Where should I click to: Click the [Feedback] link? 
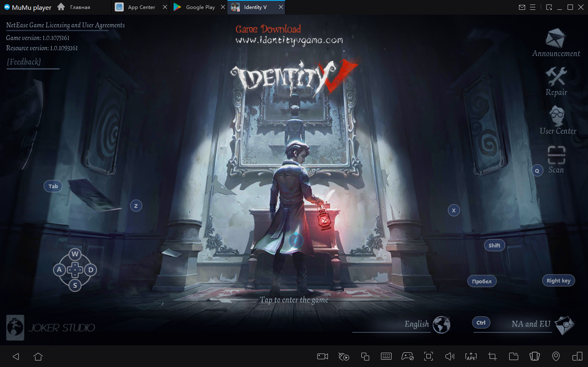24,62
